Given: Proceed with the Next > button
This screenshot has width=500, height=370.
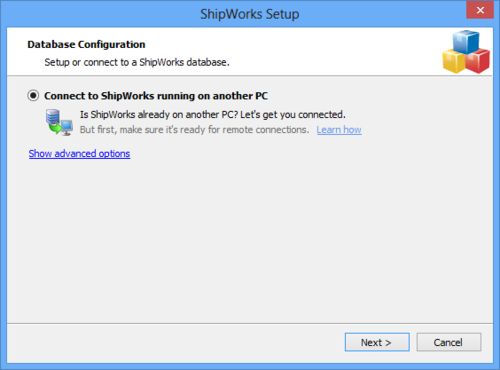Looking at the screenshot, I should click(x=377, y=342).
